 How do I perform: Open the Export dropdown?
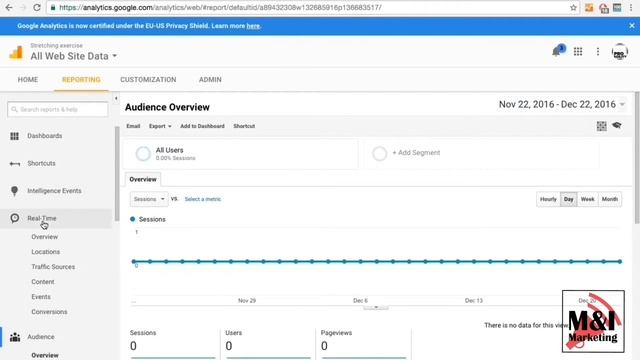click(160, 126)
